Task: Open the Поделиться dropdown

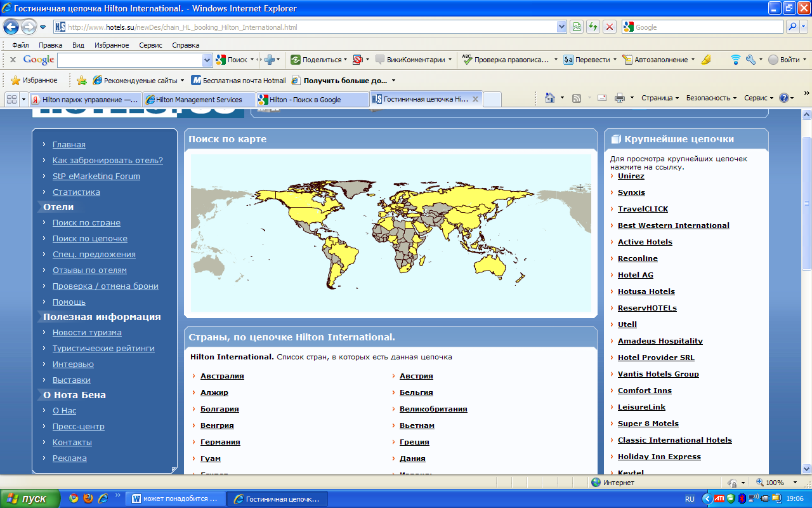Action: click(345, 60)
